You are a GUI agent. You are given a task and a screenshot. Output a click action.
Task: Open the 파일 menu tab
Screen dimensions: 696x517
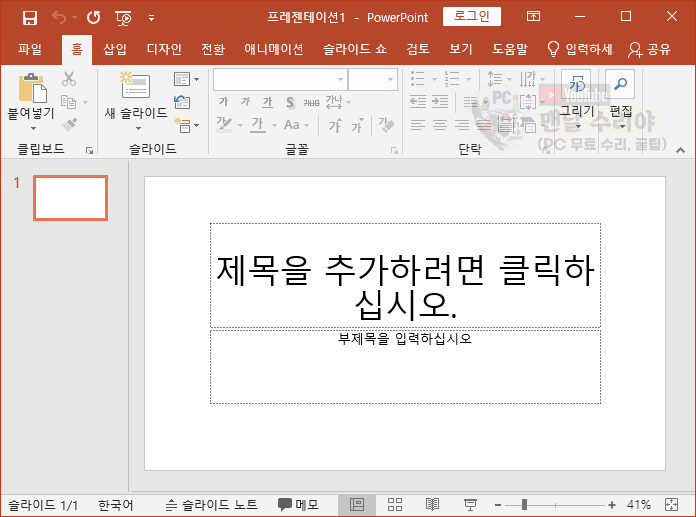coord(30,49)
